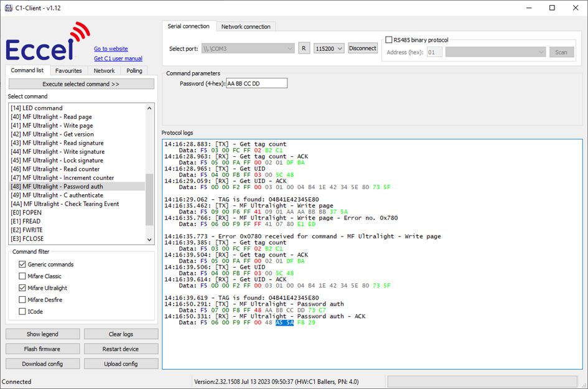Switch to the Favourites tab
This screenshot has width=588, height=389.
click(68, 70)
